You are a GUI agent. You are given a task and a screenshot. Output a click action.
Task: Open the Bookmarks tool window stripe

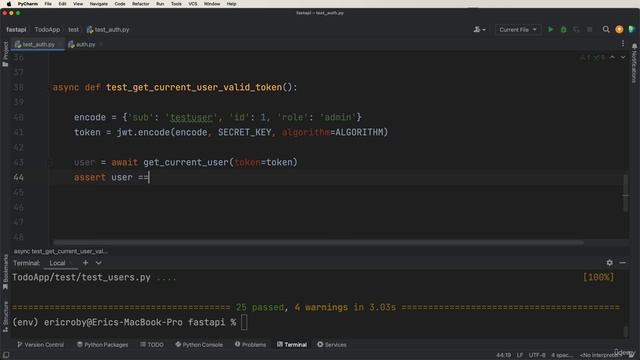(x=5, y=272)
